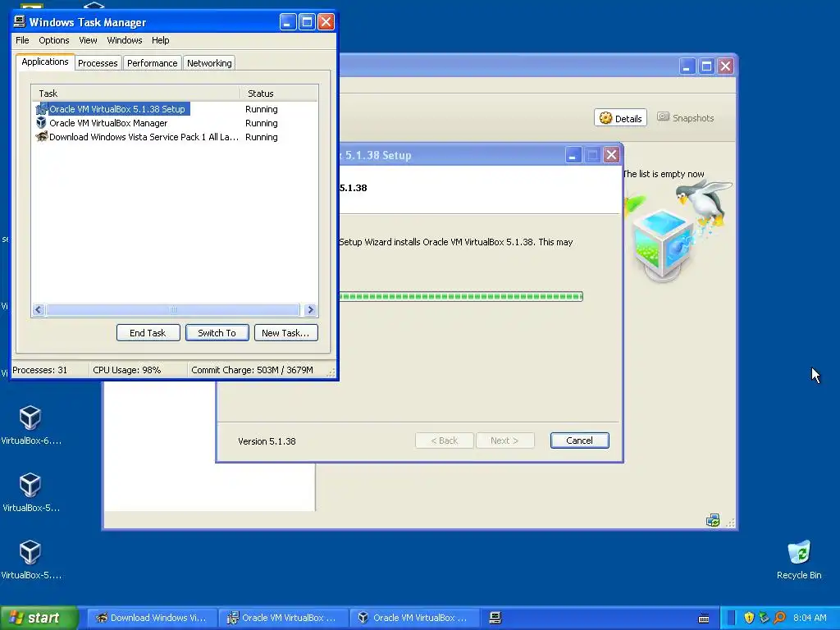Open the Windows Start menu
The height and width of the screenshot is (630, 840).
pyautogui.click(x=39, y=618)
